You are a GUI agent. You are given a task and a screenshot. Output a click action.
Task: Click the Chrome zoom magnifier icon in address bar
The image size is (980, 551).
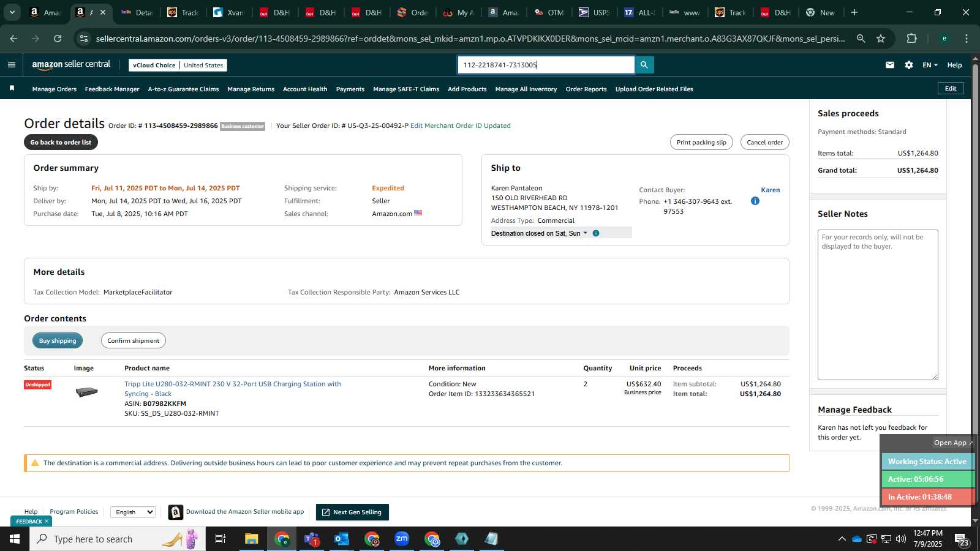point(861,39)
